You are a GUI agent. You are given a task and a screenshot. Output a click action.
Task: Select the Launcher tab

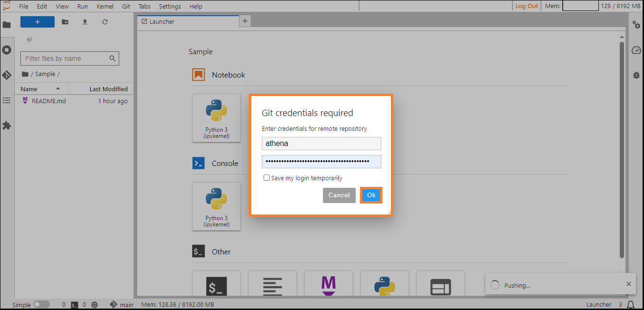[189, 21]
